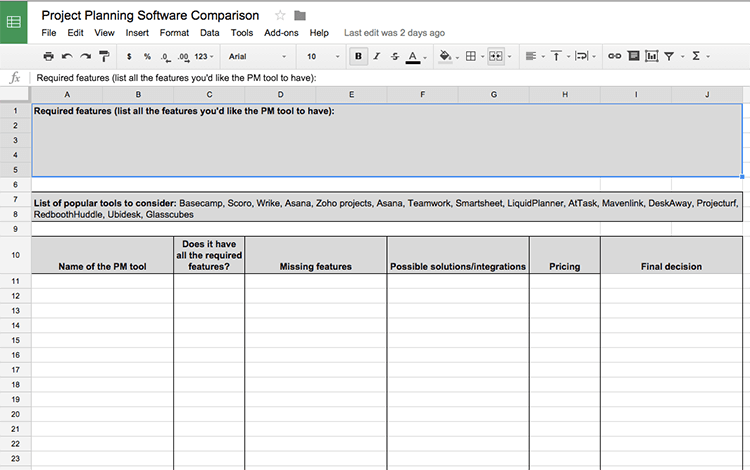
Task: Format as percent with % icon
Action: click(x=147, y=56)
